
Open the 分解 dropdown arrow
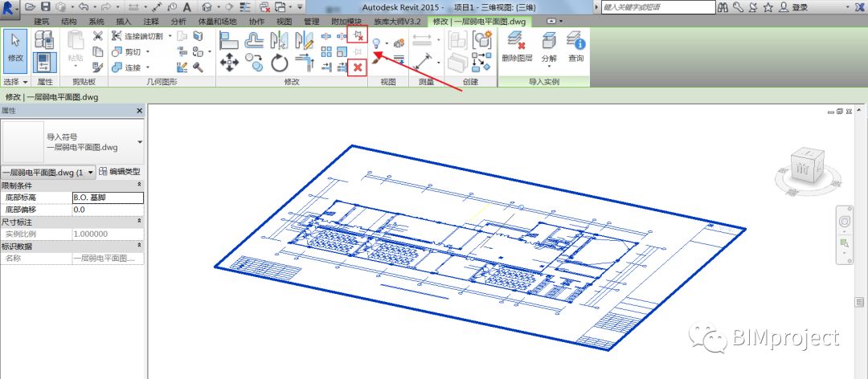[x=549, y=66]
